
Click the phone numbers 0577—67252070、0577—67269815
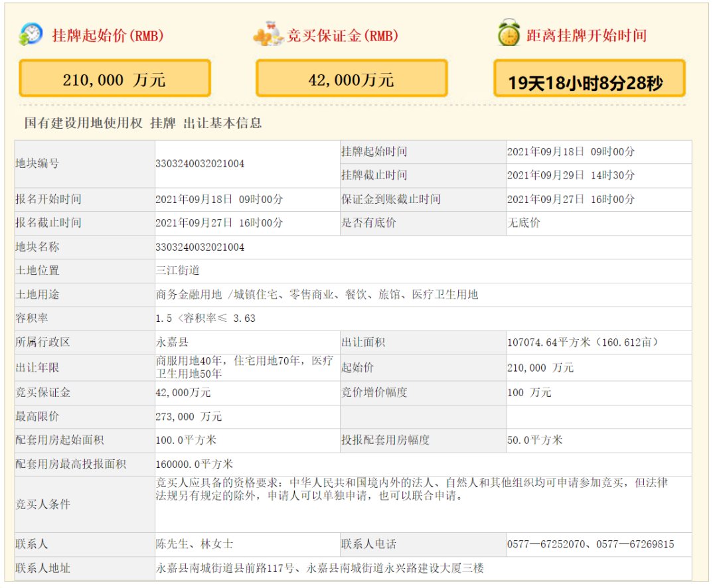[x=590, y=544]
